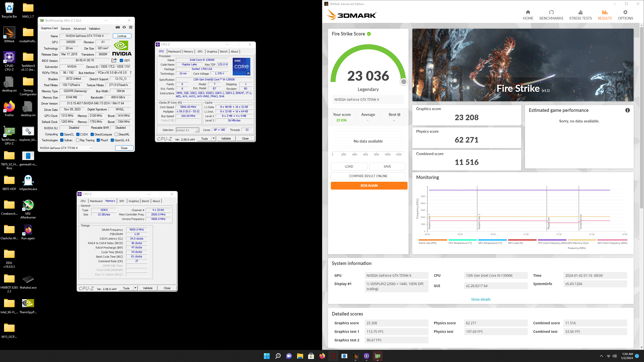The height and width of the screenshot is (362, 644).
Task: Toggle OpenCL checkbox
Action: [x=62, y=134]
